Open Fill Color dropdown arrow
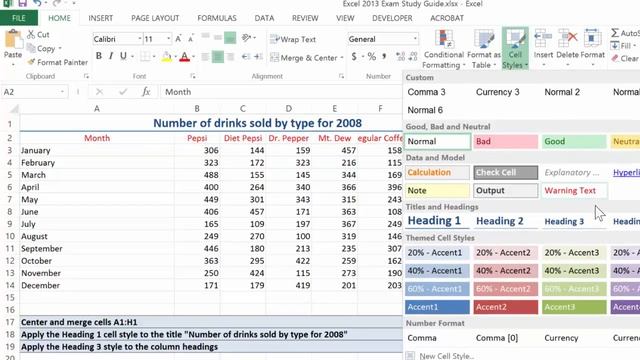The height and width of the screenshot is (360, 640). click(x=175, y=56)
